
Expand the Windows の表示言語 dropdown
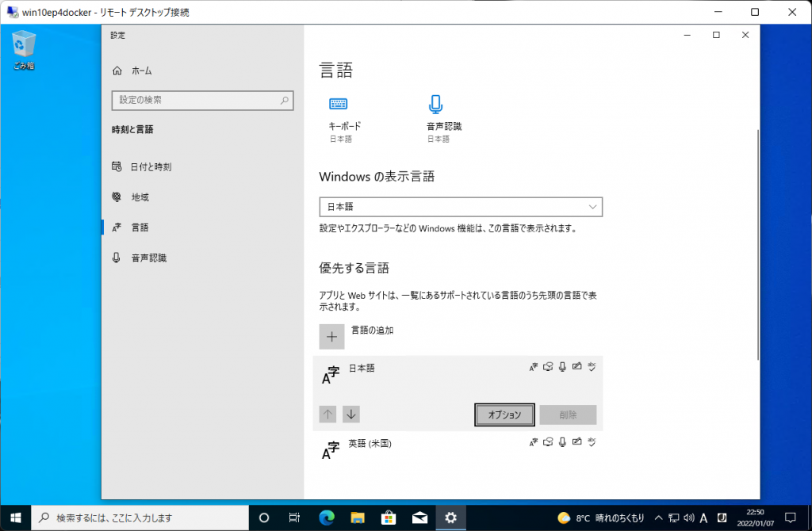461,207
